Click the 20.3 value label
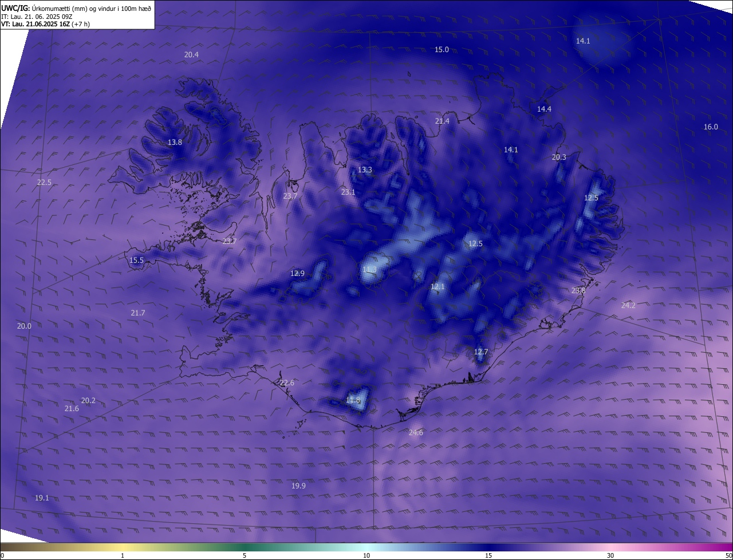The width and height of the screenshot is (733, 560). [x=559, y=157]
